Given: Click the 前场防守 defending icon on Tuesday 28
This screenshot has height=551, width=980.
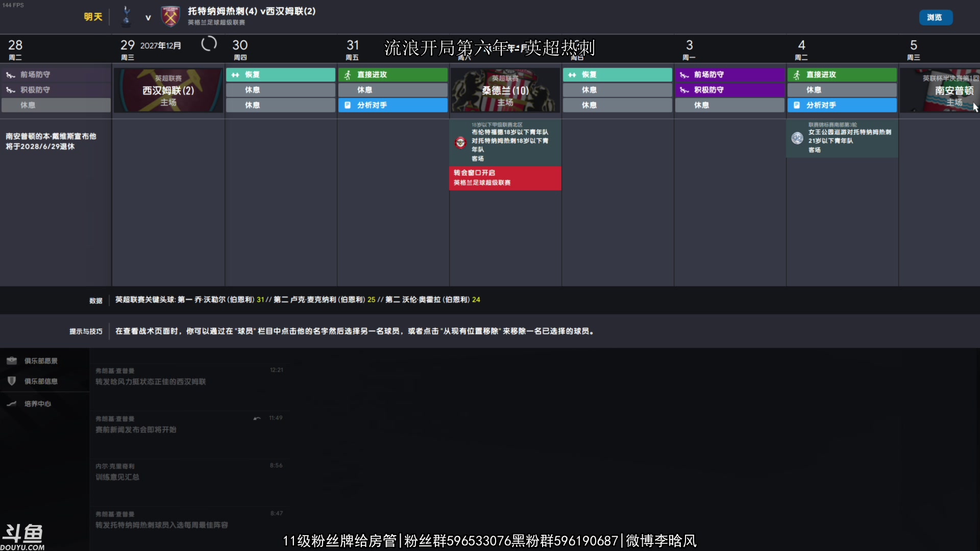Looking at the screenshot, I should click(11, 75).
